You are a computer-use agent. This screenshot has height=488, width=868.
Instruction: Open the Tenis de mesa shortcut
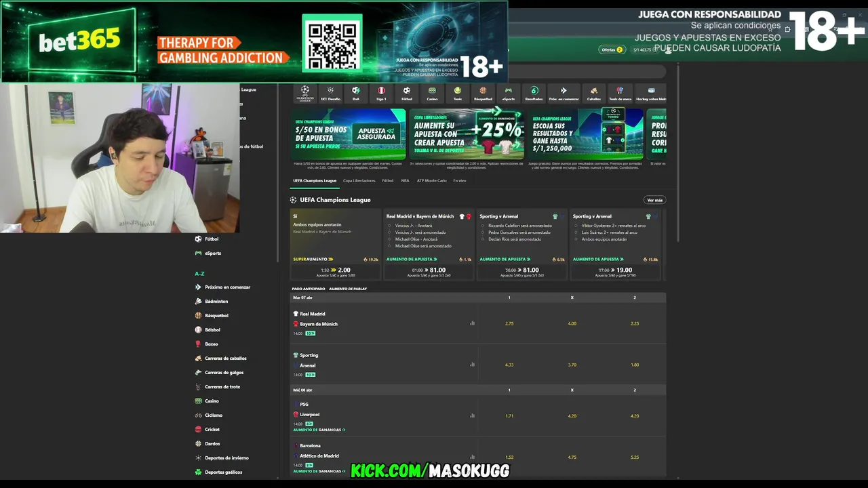point(620,94)
